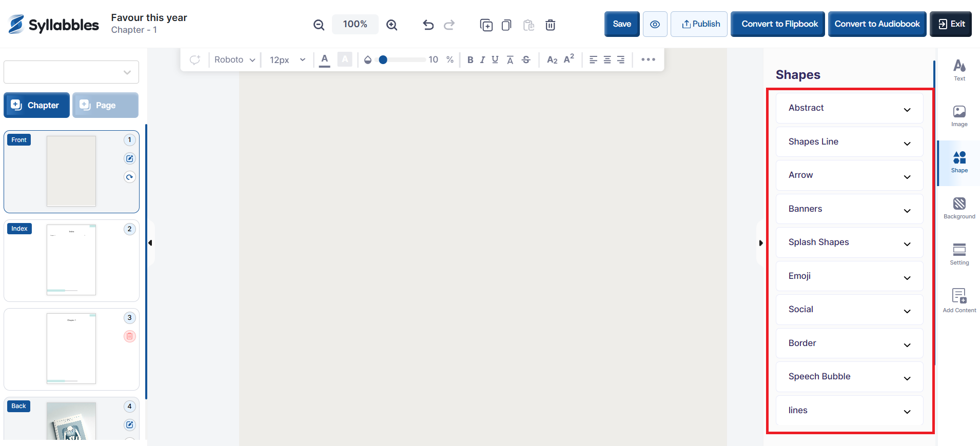This screenshot has height=446, width=980.
Task: Delete page 3 using red trash icon
Action: [x=130, y=336]
